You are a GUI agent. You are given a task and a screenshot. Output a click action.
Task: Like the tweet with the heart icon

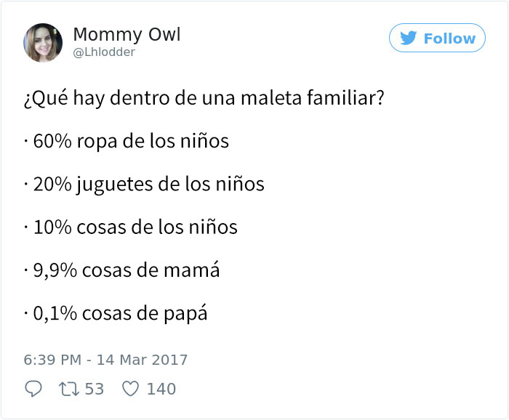(130, 389)
